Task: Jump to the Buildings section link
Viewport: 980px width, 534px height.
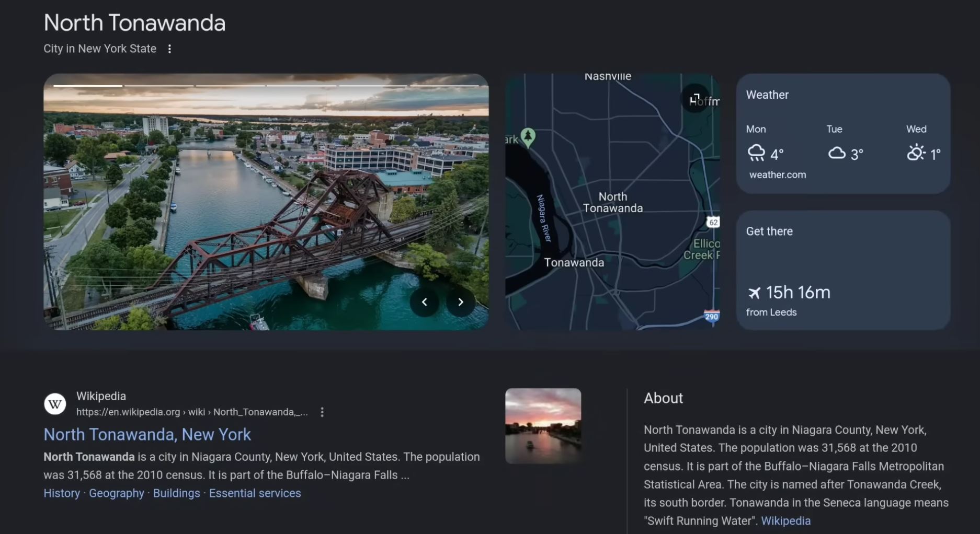Action: pos(176,493)
